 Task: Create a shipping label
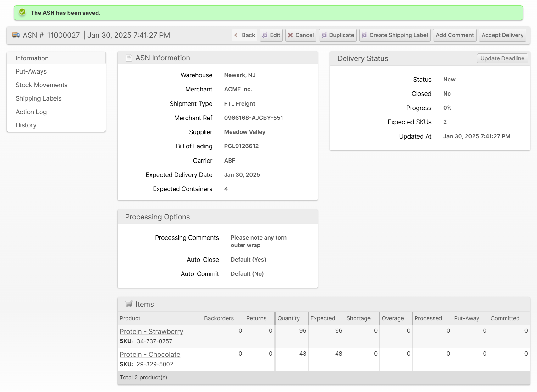click(x=395, y=35)
